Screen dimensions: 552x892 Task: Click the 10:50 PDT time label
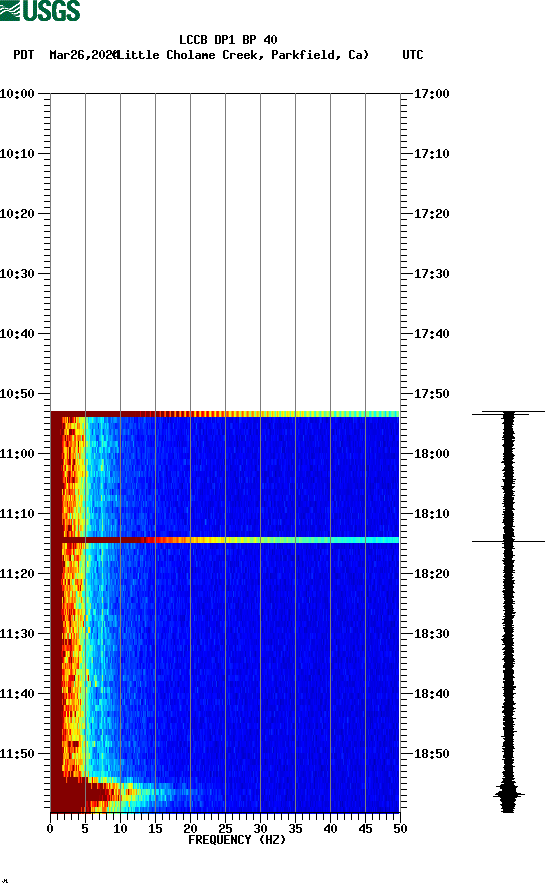pyautogui.click(x=17, y=394)
